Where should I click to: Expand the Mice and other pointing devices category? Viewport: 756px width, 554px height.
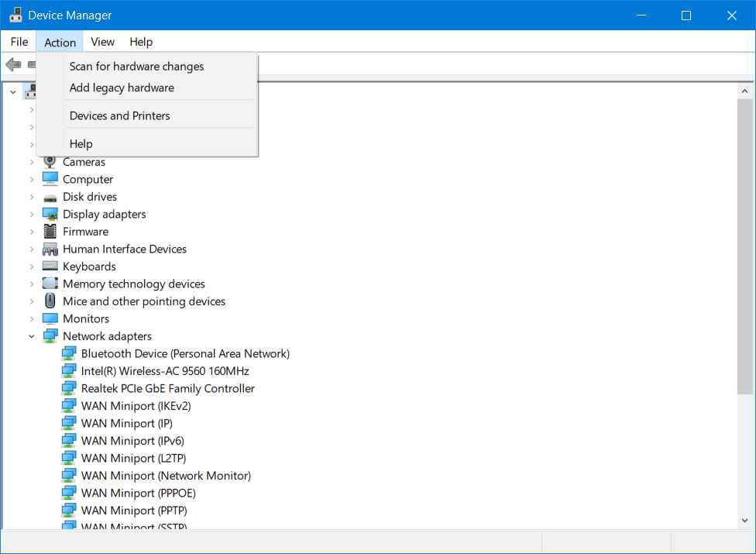(x=31, y=301)
